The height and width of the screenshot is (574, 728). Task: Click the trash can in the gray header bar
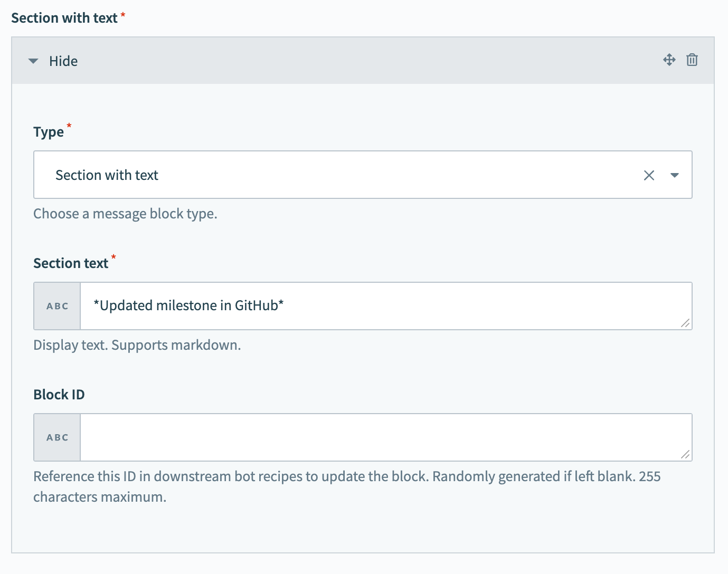pyautogui.click(x=692, y=60)
